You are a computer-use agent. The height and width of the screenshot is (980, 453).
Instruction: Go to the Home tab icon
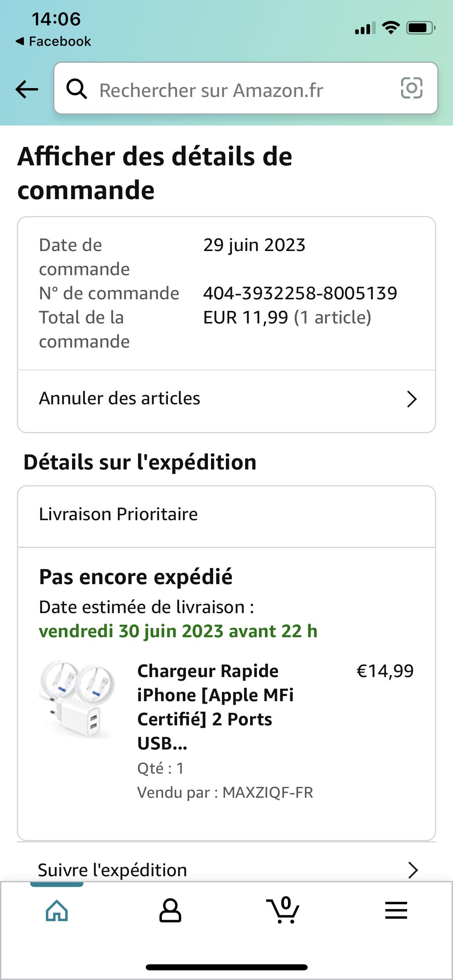pos(57,910)
